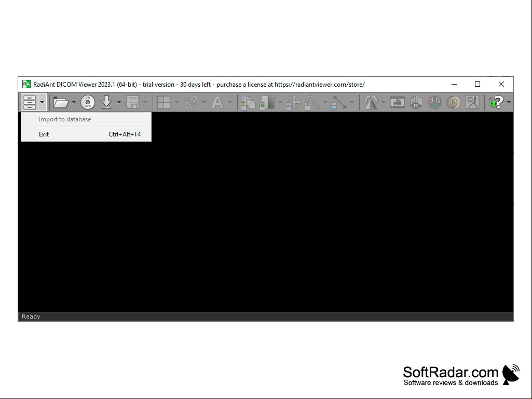
Task: Select the pan four-arrow tool
Action: click(x=293, y=102)
